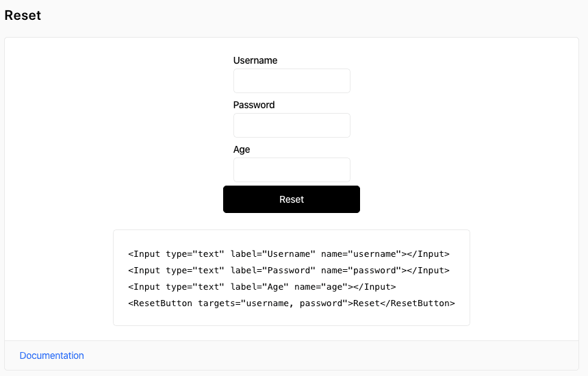The height and width of the screenshot is (376, 588).
Task: Click the Password field label
Action: pyautogui.click(x=254, y=105)
